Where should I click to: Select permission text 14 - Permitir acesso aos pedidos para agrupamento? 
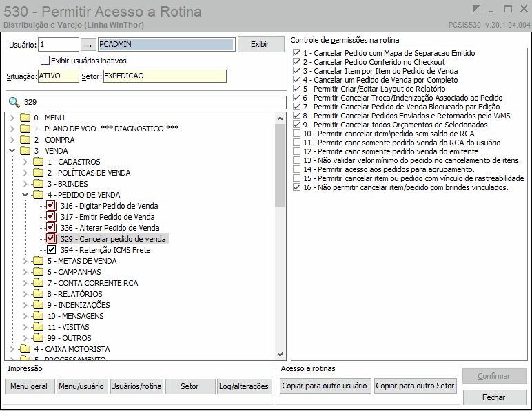389,169
